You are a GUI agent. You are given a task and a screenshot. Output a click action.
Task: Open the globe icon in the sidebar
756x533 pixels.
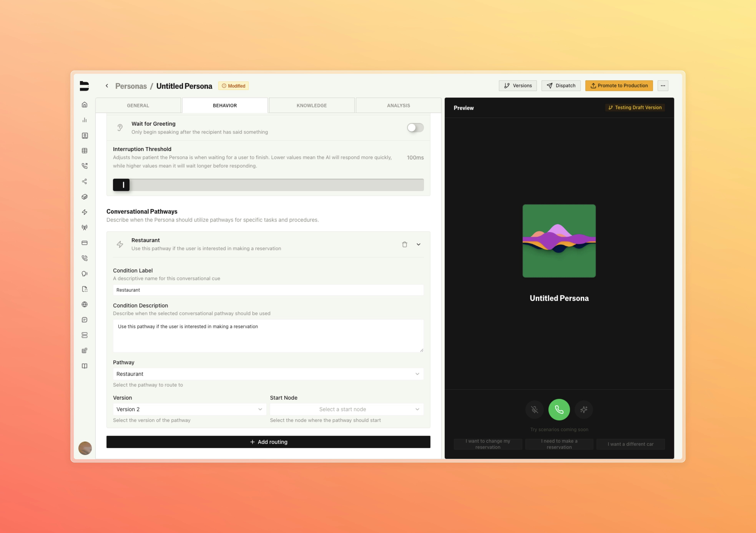pos(85,305)
